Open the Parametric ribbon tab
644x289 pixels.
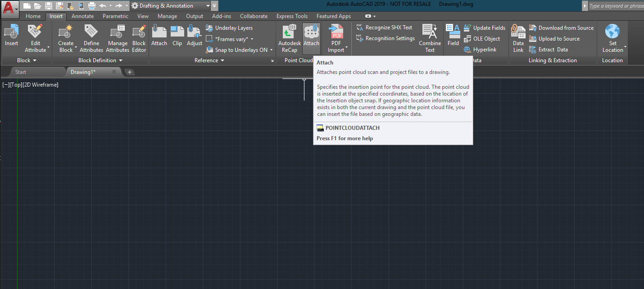(x=115, y=16)
